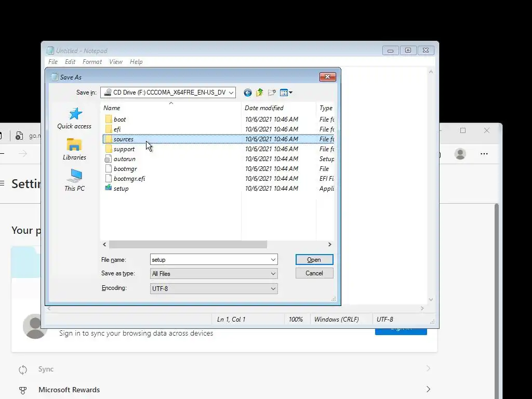Go up one folder level icon
The height and width of the screenshot is (399, 532).
pyautogui.click(x=260, y=92)
